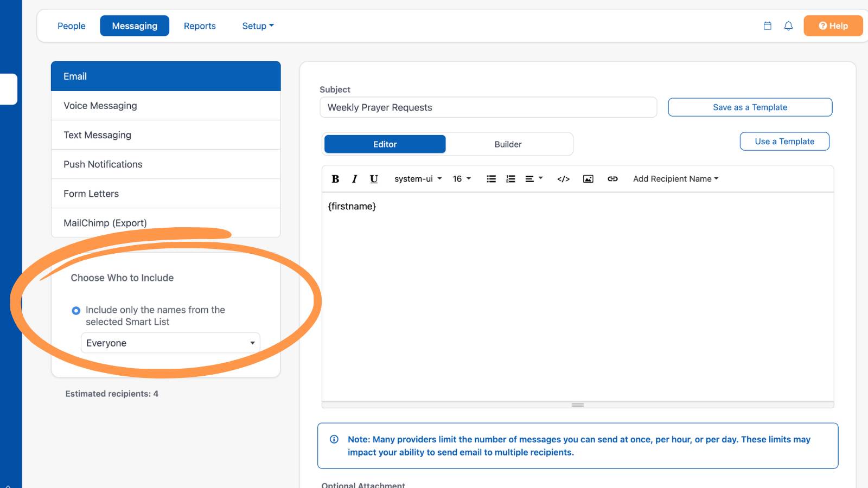Expand the Setup menu

pyautogui.click(x=258, y=26)
